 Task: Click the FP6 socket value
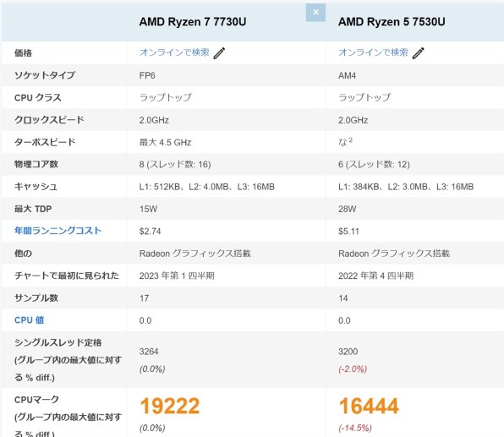point(147,75)
